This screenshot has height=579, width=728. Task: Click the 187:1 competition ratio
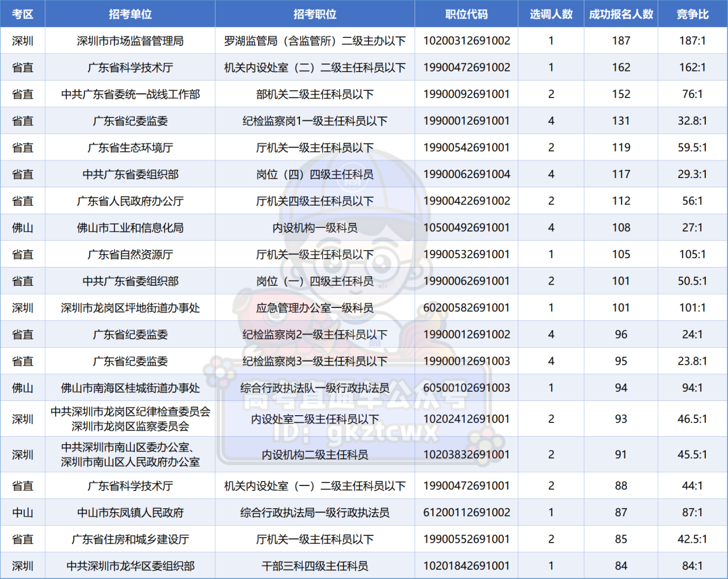click(x=692, y=41)
